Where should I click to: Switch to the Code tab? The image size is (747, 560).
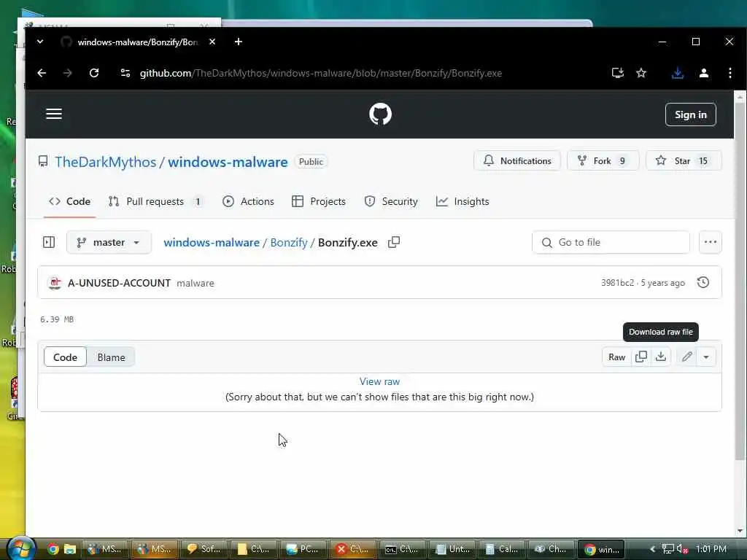pyautogui.click(x=69, y=201)
